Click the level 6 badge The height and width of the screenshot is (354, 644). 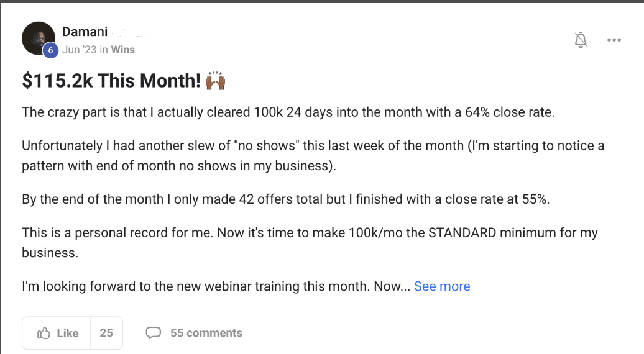[x=50, y=50]
